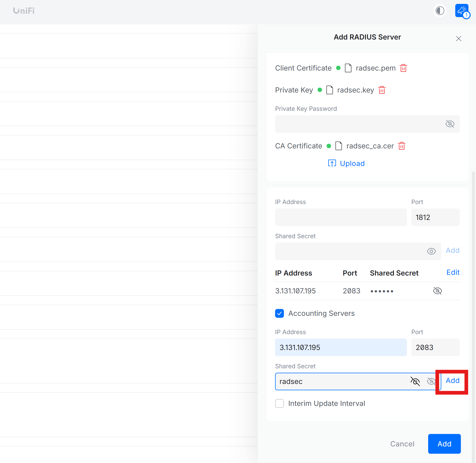Click Edit for the RADIUS server list

coord(453,272)
